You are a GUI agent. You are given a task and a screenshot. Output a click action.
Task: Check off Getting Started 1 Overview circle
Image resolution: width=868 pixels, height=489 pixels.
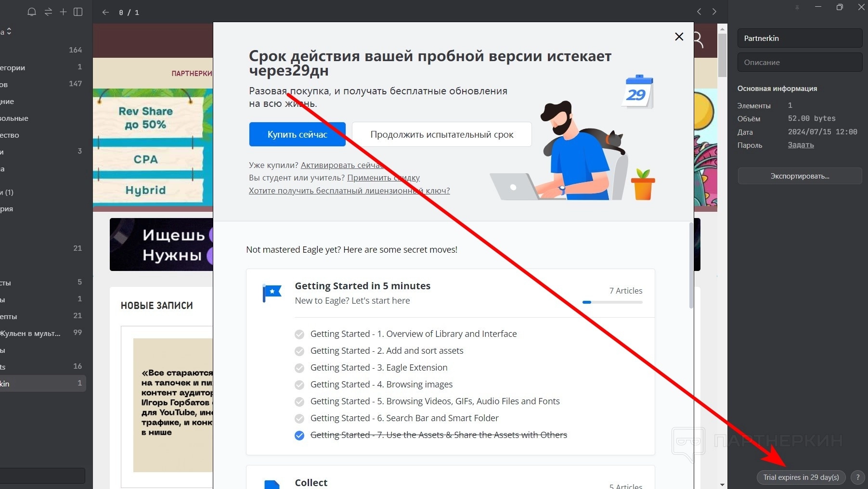(x=299, y=335)
